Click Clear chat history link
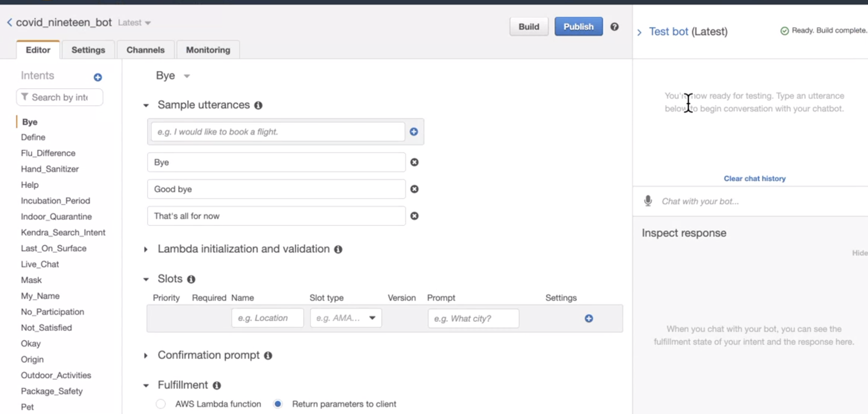Image resolution: width=868 pixels, height=414 pixels. point(754,179)
